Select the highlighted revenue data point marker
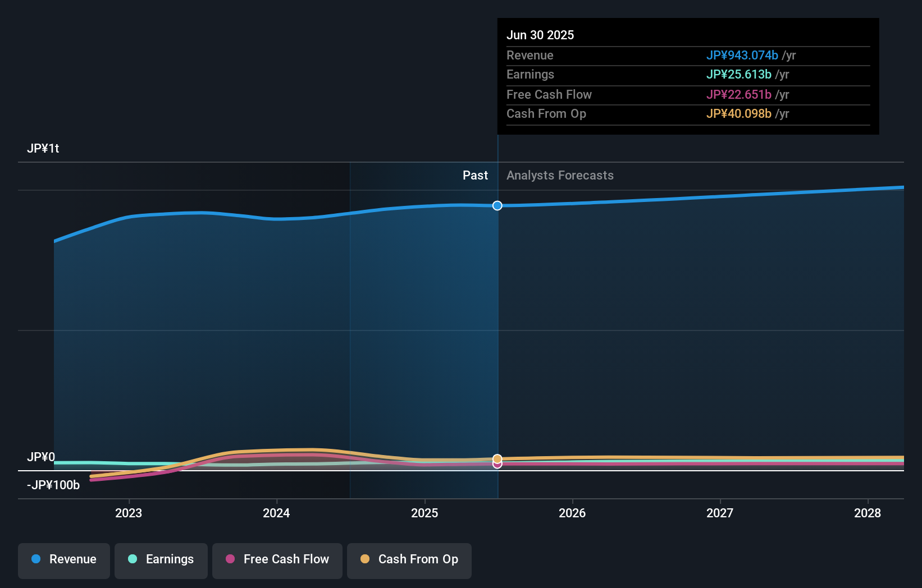 (x=497, y=205)
